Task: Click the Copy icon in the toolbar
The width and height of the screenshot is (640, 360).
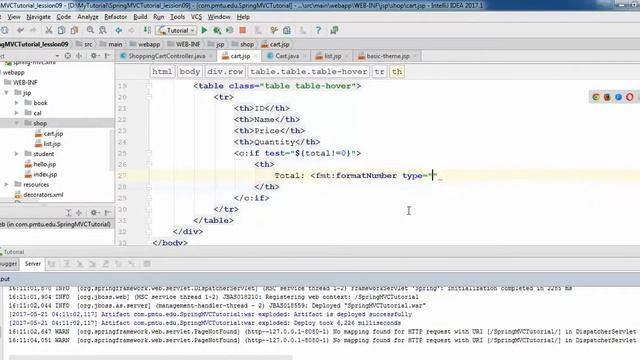Action: (61, 30)
